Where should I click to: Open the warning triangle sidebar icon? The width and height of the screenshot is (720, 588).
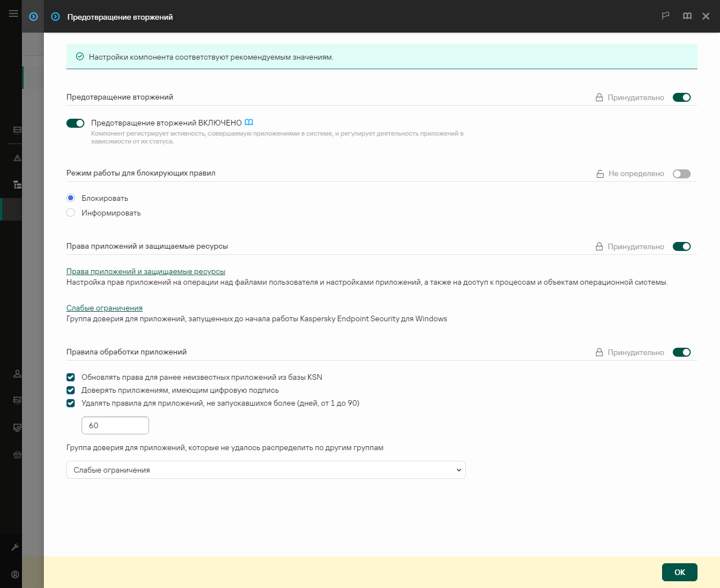pyautogui.click(x=17, y=158)
